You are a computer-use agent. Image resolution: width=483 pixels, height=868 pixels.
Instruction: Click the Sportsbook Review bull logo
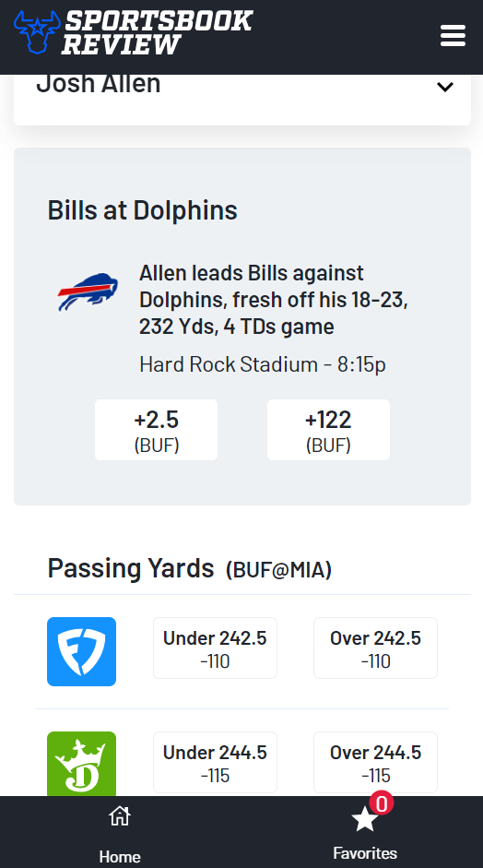(x=37, y=32)
